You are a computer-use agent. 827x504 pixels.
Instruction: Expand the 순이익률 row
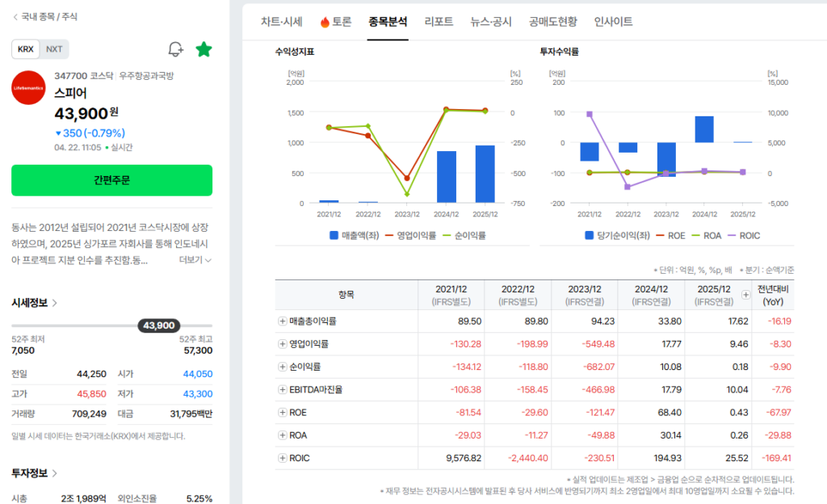pos(282,367)
